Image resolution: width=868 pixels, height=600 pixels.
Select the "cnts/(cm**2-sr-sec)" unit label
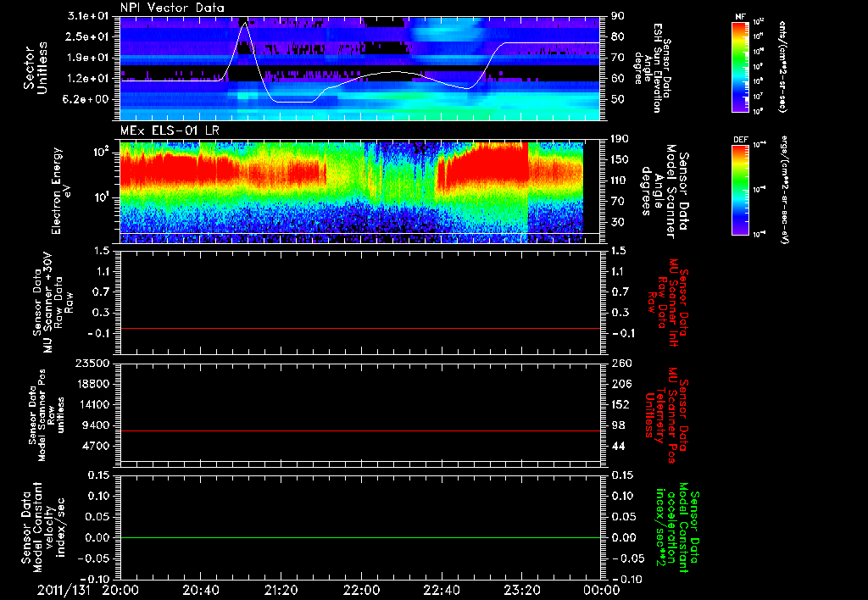coord(782,66)
